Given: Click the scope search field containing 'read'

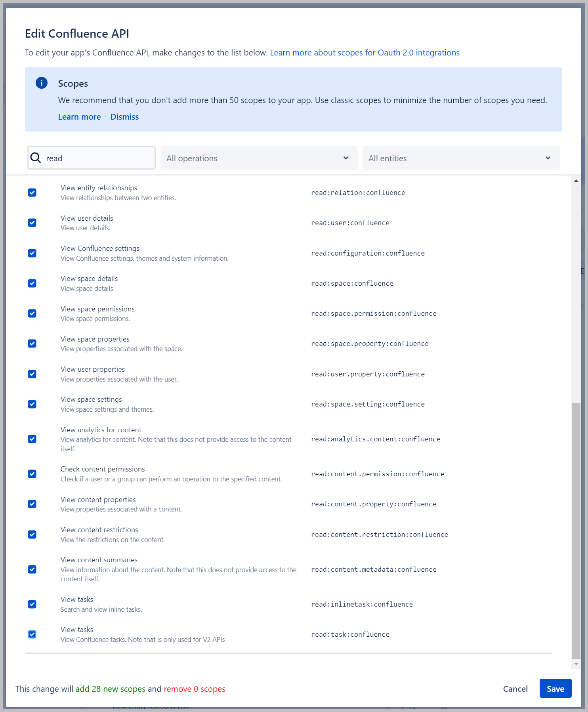Looking at the screenshot, I should (92, 158).
